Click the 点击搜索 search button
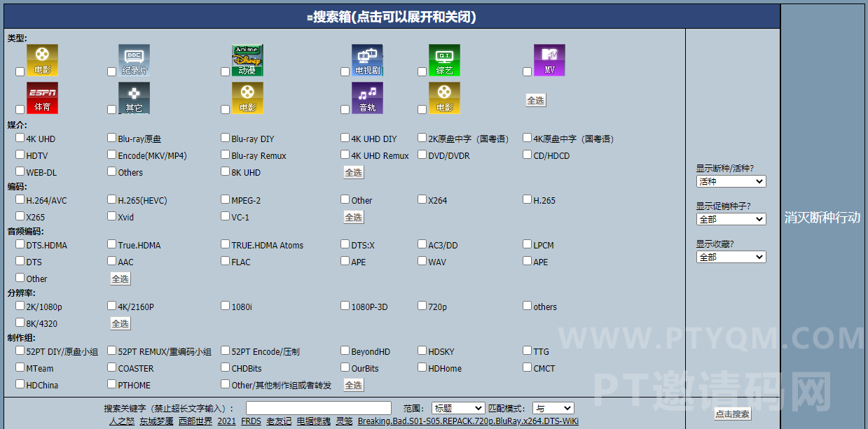Viewport: 868px width, 429px height. pos(732,414)
